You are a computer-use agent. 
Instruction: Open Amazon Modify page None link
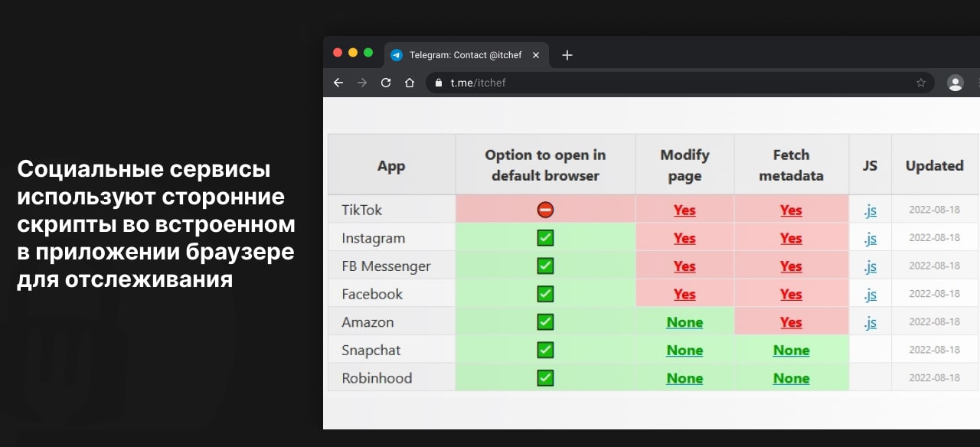pos(684,322)
